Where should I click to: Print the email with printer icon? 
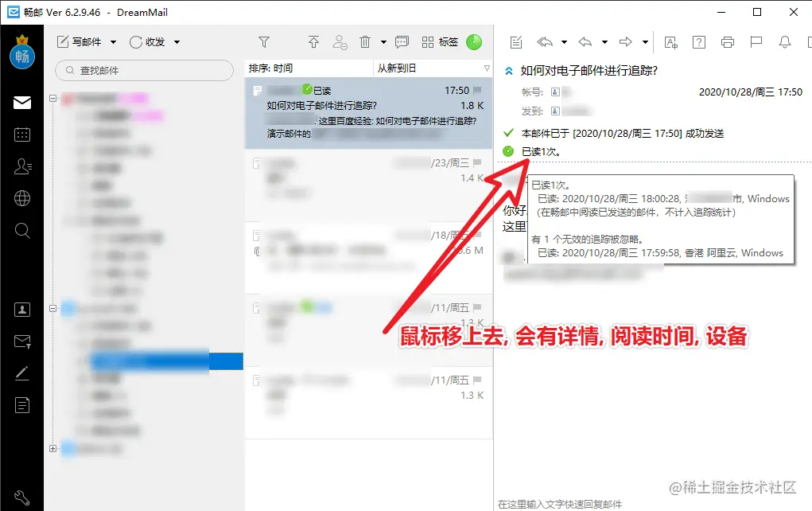[728, 42]
